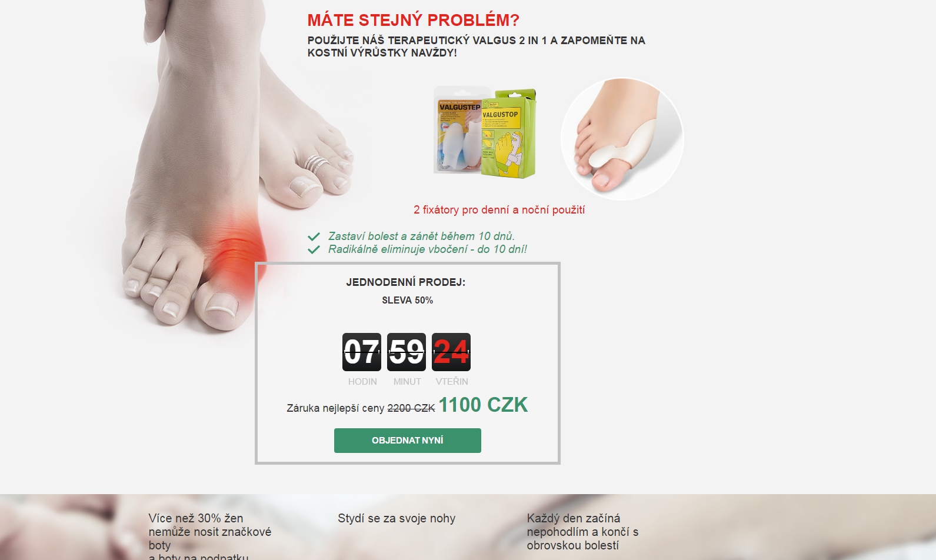Image resolution: width=936 pixels, height=560 pixels.
Task: Click the 'Každý den začíná' text block
Action: point(582,532)
